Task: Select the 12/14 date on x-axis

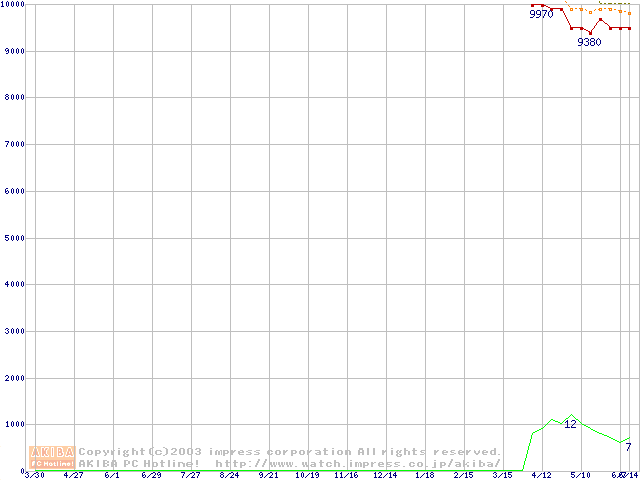Action: point(385,476)
